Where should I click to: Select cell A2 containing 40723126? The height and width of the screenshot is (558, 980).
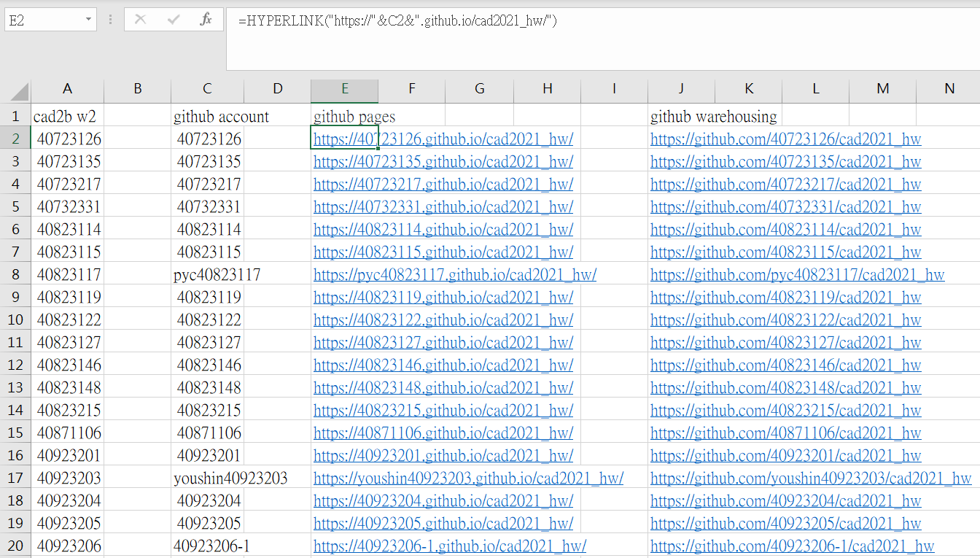point(67,139)
